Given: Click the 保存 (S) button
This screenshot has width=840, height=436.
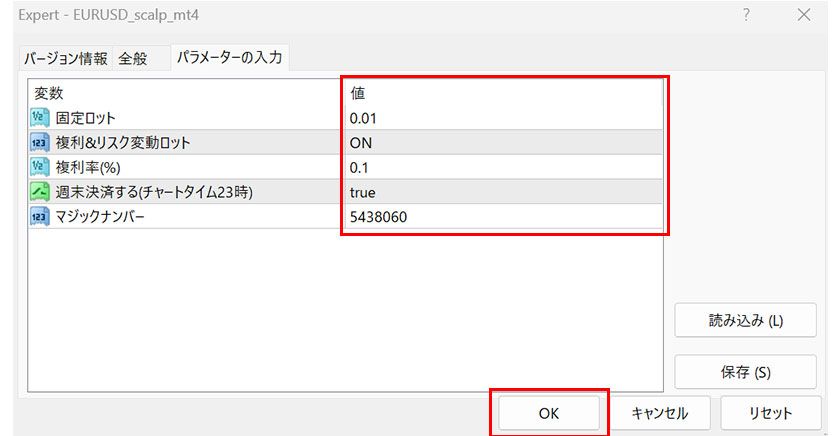Looking at the screenshot, I should click(745, 372).
